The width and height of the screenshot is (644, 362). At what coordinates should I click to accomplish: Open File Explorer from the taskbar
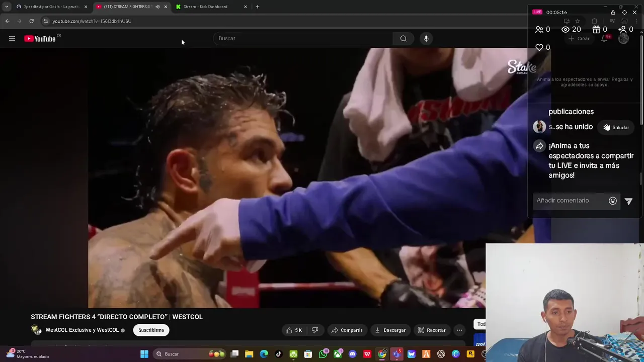[249, 354]
